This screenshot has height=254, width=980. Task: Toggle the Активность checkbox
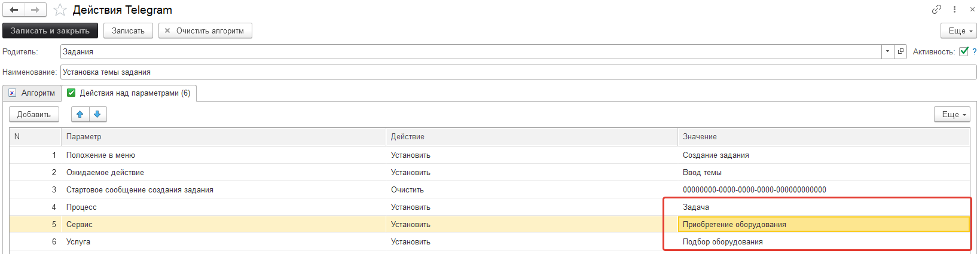pos(964,51)
